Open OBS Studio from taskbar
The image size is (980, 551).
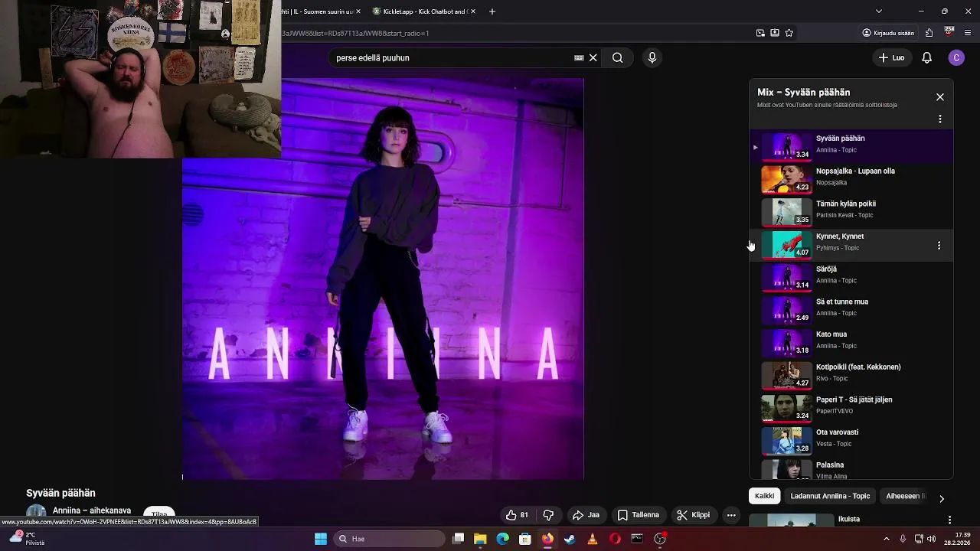[x=660, y=539]
